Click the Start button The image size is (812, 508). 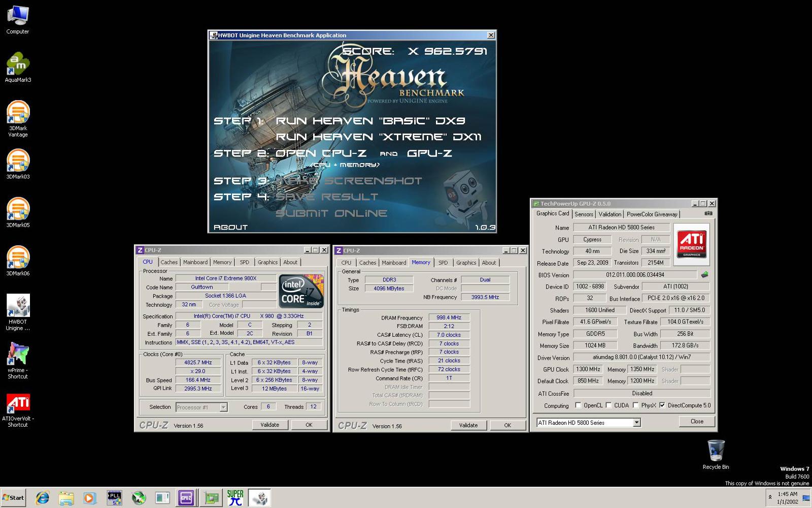pyautogui.click(x=13, y=498)
